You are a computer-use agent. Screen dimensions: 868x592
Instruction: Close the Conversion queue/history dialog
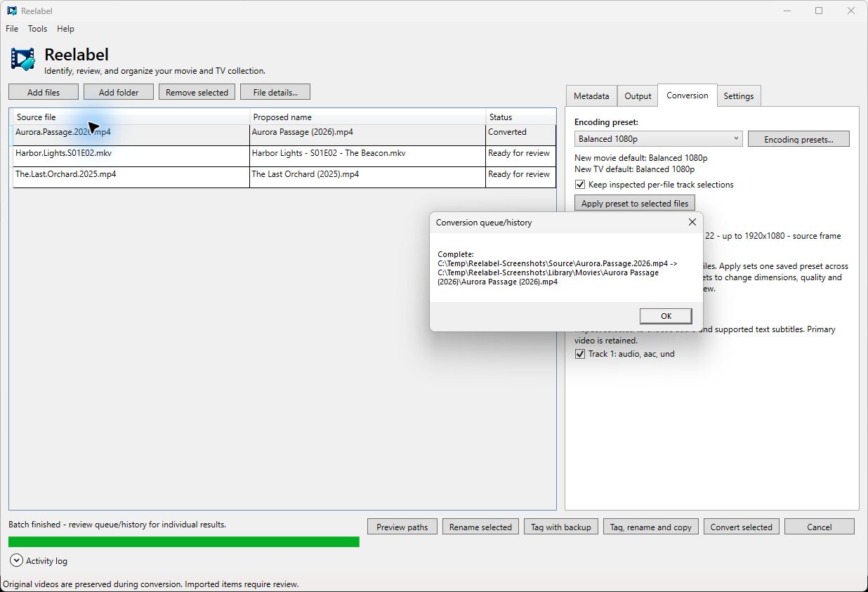692,222
